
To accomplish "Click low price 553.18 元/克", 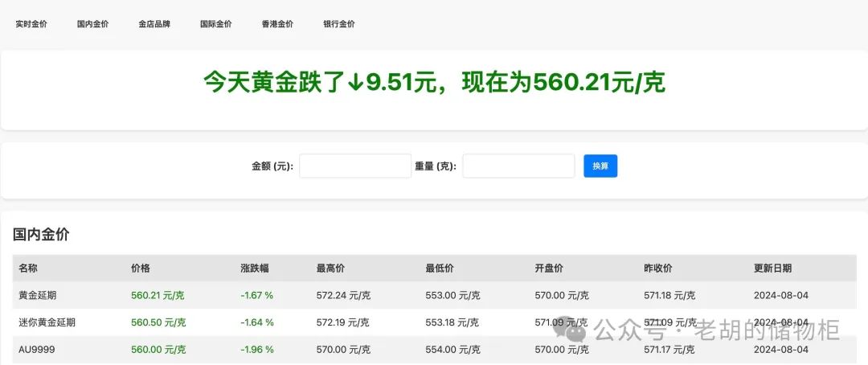I will pos(452,322).
